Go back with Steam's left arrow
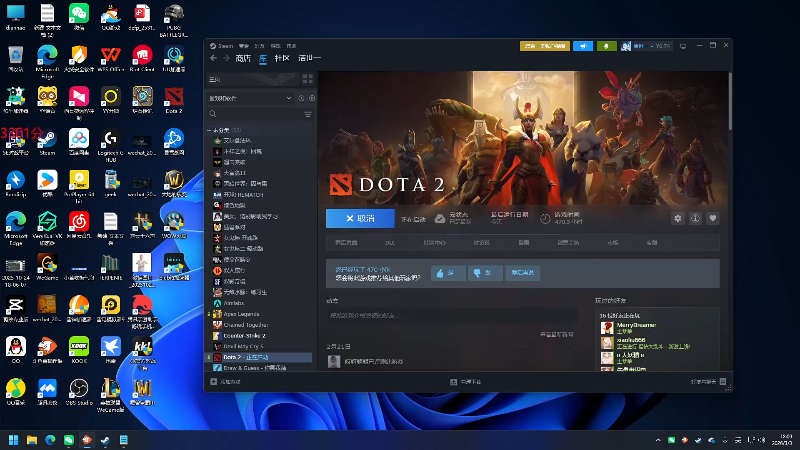The width and height of the screenshot is (800, 450). pos(213,58)
